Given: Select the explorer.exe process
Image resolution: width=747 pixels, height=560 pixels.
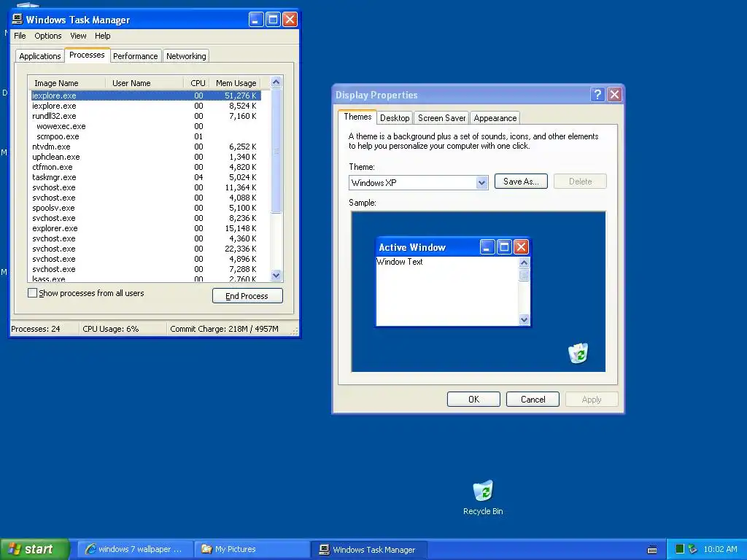Looking at the screenshot, I should point(145,228).
